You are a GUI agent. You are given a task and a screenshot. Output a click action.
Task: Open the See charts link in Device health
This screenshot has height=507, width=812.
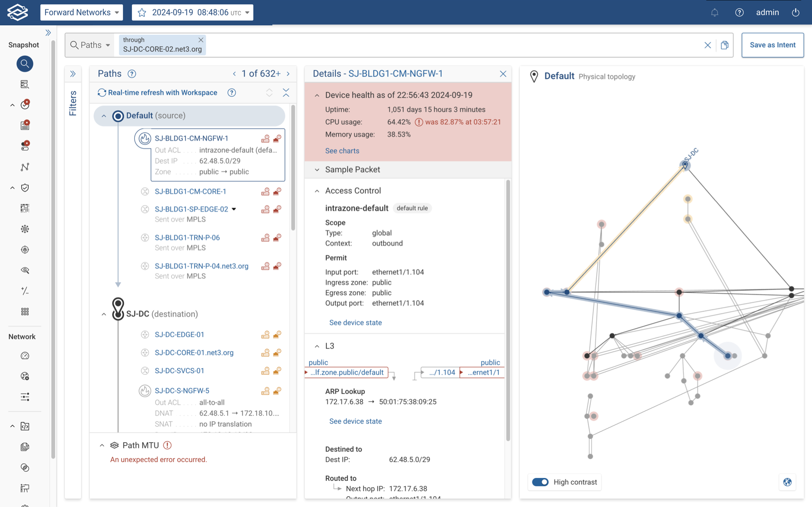[x=342, y=151]
